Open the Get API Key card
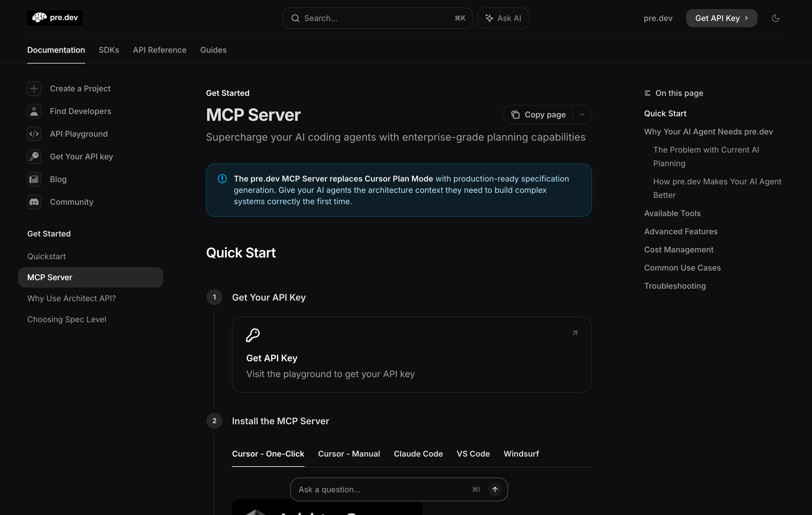 [x=411, y=354]
